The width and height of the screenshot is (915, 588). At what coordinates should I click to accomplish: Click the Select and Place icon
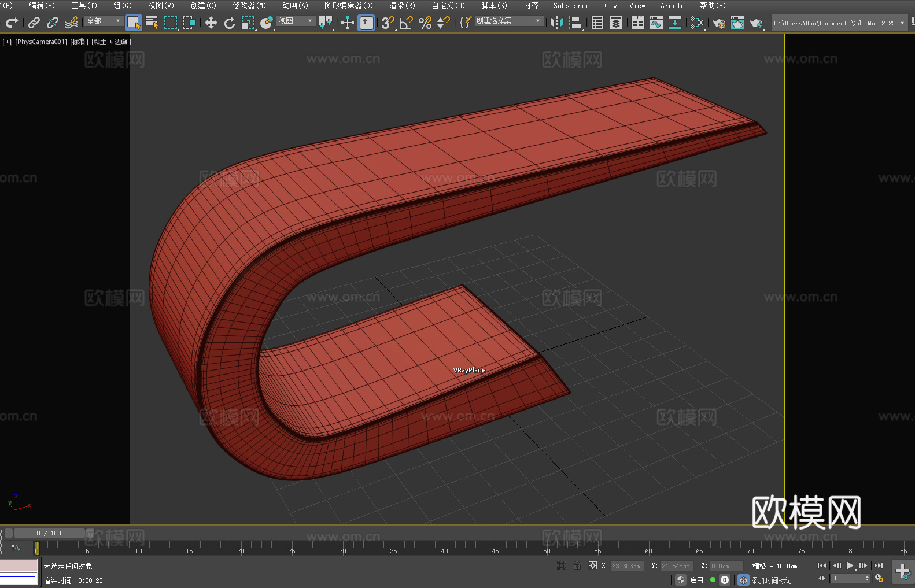coord(267,23)
